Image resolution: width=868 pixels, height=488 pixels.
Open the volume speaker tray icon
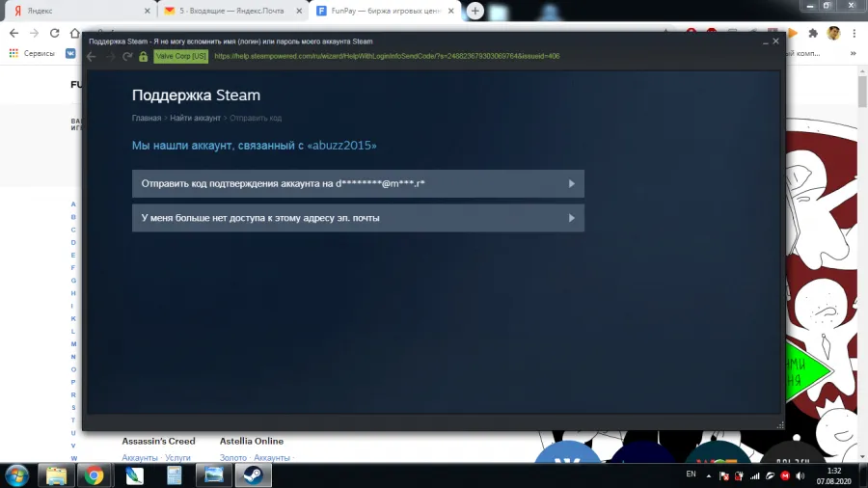pyautogui.click(x=800, y=475)
